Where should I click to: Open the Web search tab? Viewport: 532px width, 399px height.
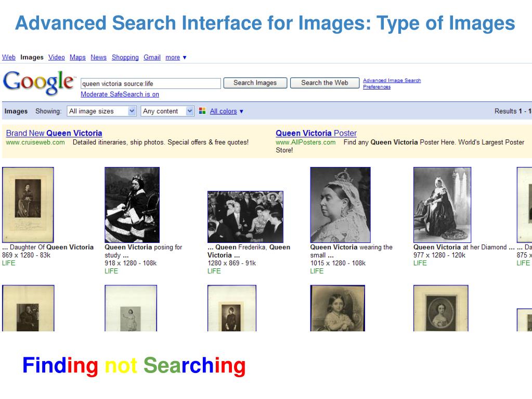pyautogui.click(x=9, y=57)
